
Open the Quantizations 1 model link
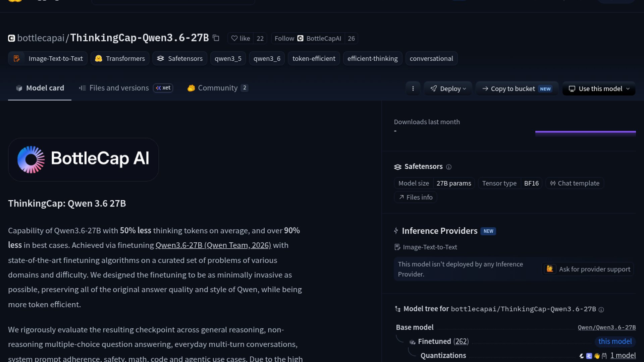623,355
